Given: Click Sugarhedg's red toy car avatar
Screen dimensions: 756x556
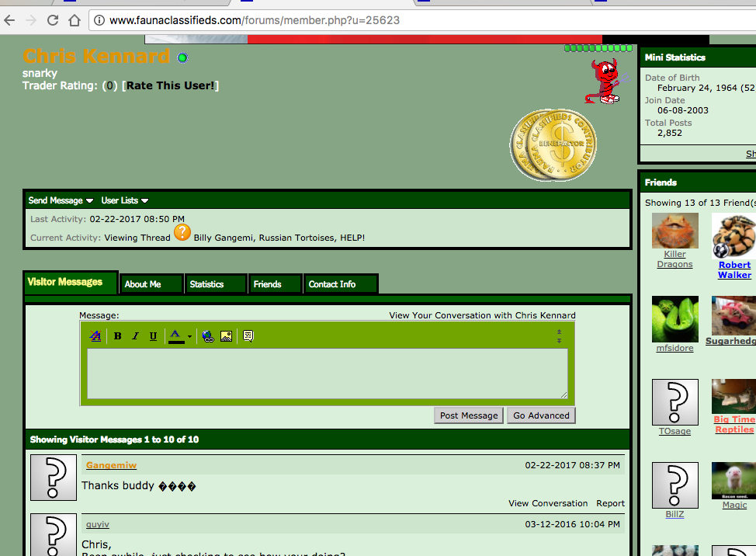Looking at the screenshot, I should (733, 315).
